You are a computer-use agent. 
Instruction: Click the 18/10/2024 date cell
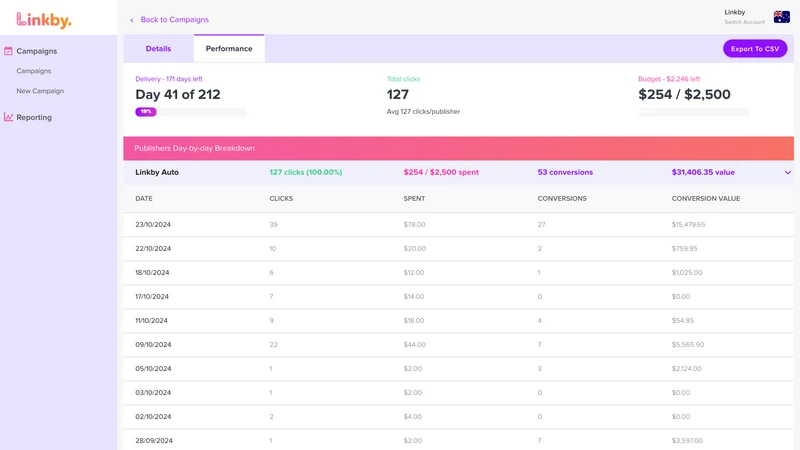tap(152, 272)
